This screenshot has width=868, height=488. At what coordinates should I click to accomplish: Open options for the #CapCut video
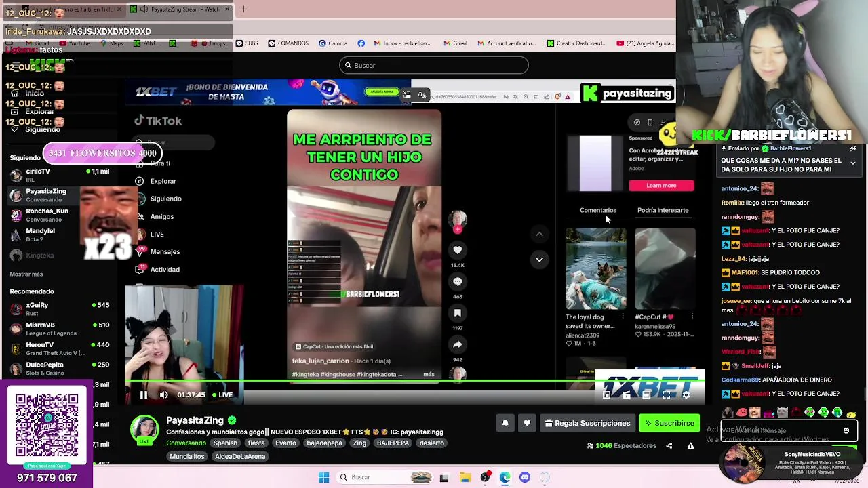pos(692,317)
